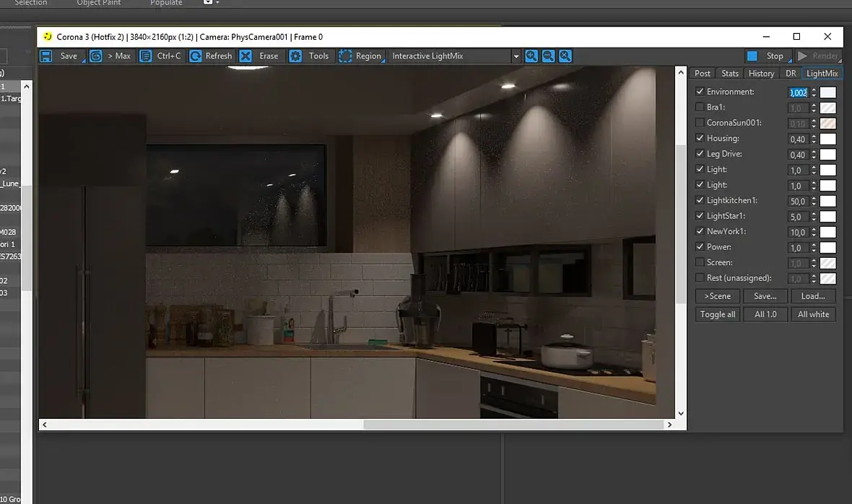Switch to the Post tab
The width and height of the screenshot is (852, 504).
pos(702,74)
